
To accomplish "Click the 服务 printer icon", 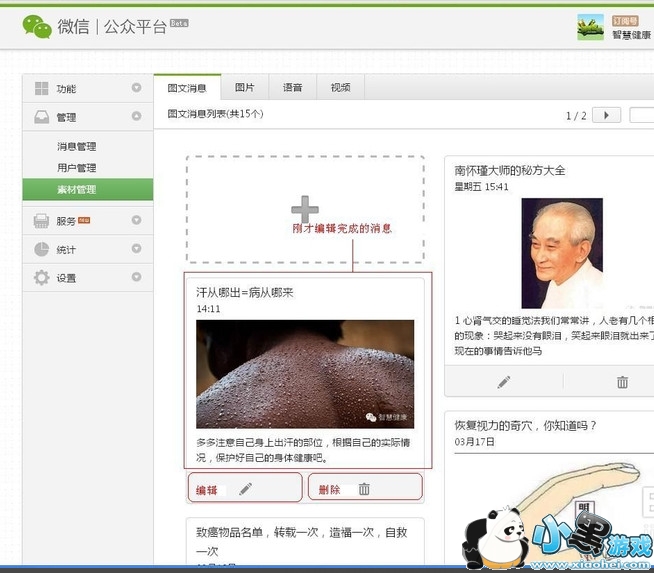I will (x=41, y=221).
